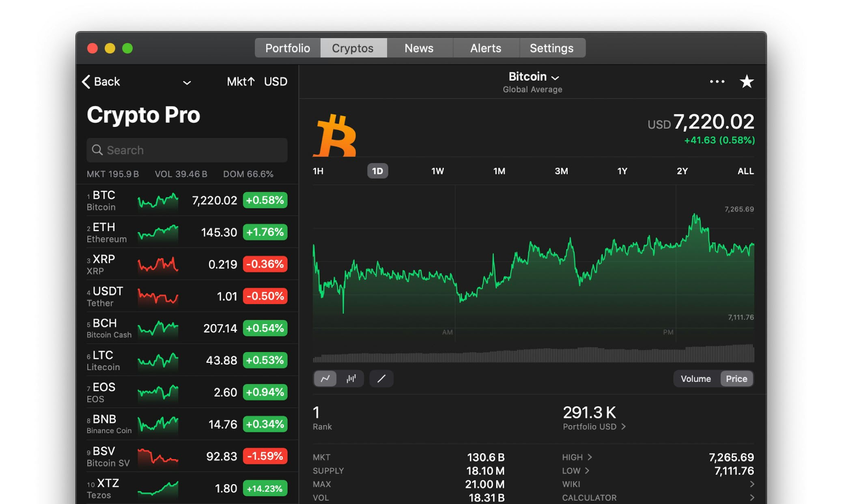This screenshot has width=842, height=504.
Task: Open the Bitcoin exchange dropdown
Action: tap(556, 77)
